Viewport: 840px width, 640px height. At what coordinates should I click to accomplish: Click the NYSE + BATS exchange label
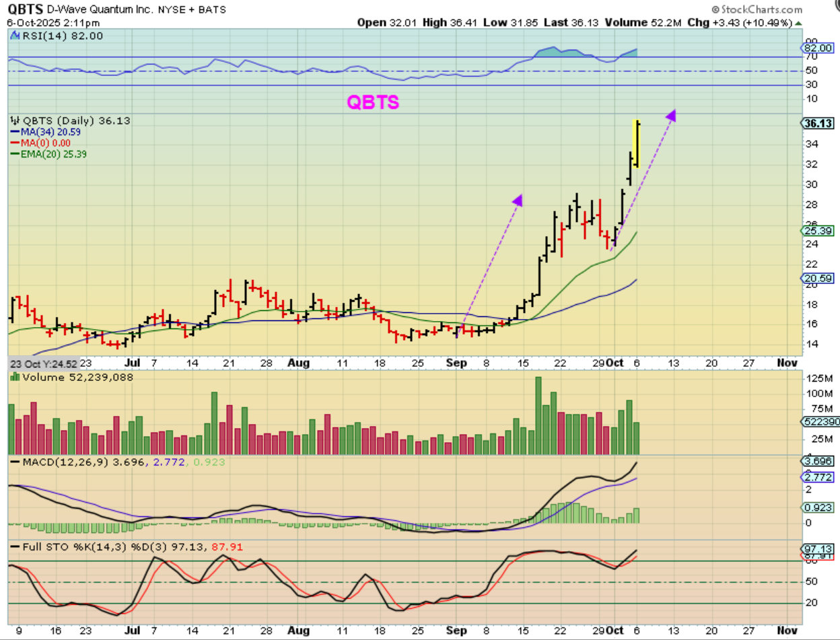pos(193,9)
